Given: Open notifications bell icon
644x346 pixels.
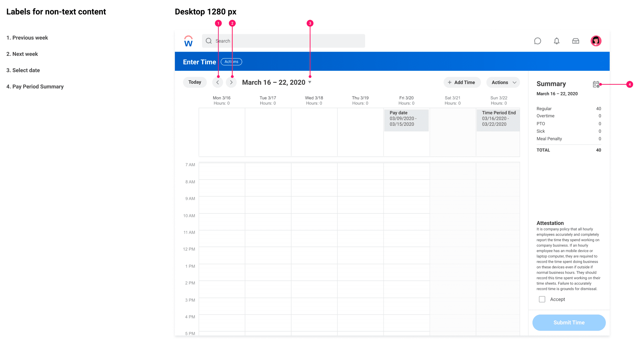Looking at the screenshot, I should tap(556, 41).
